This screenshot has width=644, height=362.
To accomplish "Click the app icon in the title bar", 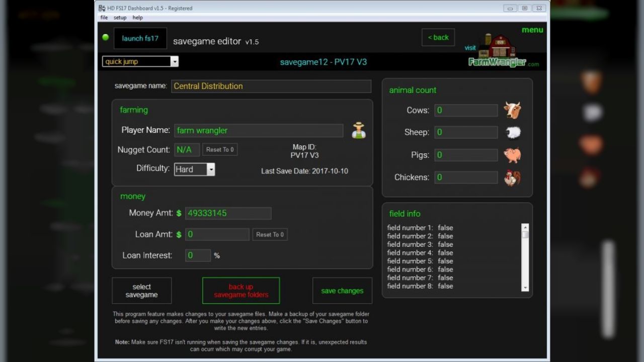I will point(102,8).
